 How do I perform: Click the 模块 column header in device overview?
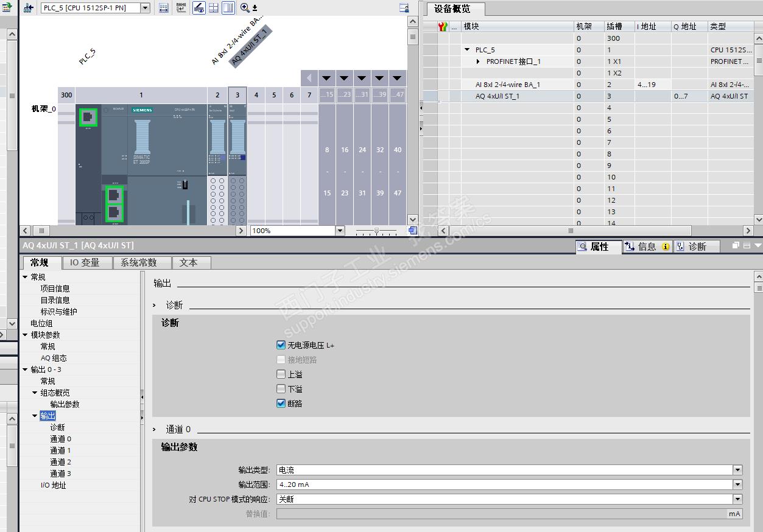pyautogui.click(x=518, y=26)
